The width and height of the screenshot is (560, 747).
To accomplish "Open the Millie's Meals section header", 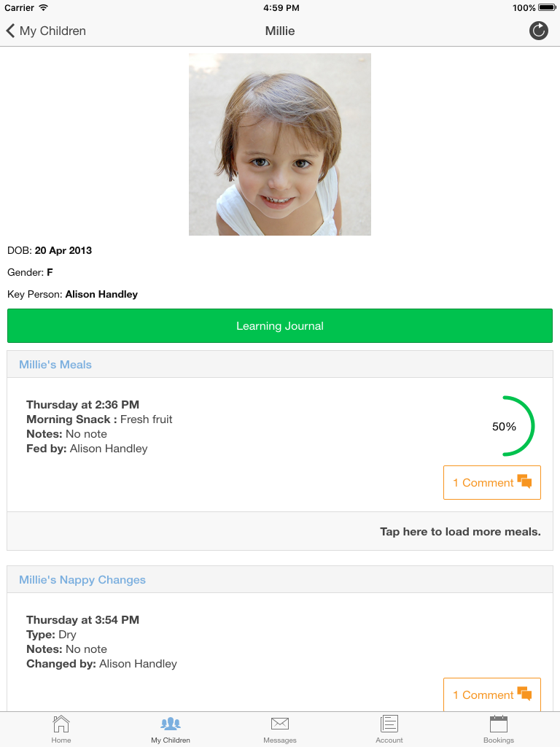I will [55, 365].
